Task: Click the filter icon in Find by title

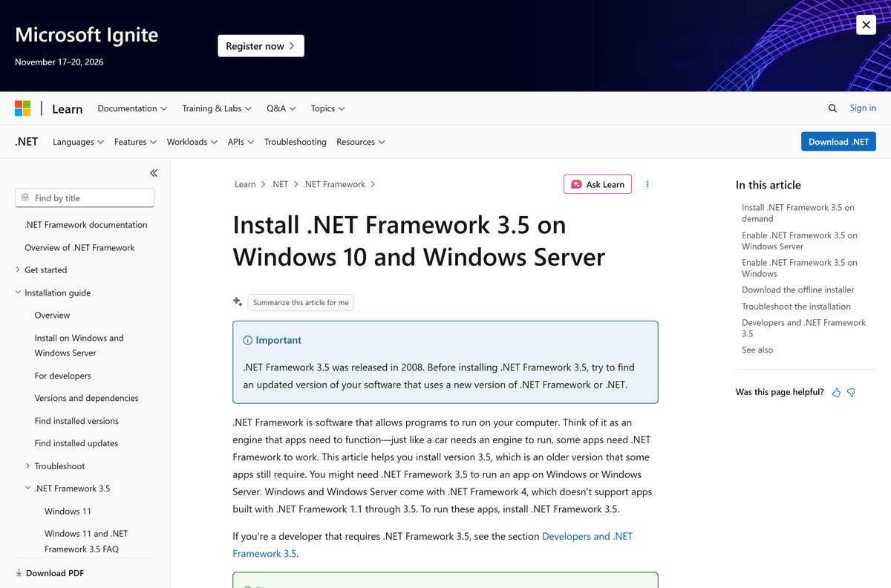Action: click(25, 197)
